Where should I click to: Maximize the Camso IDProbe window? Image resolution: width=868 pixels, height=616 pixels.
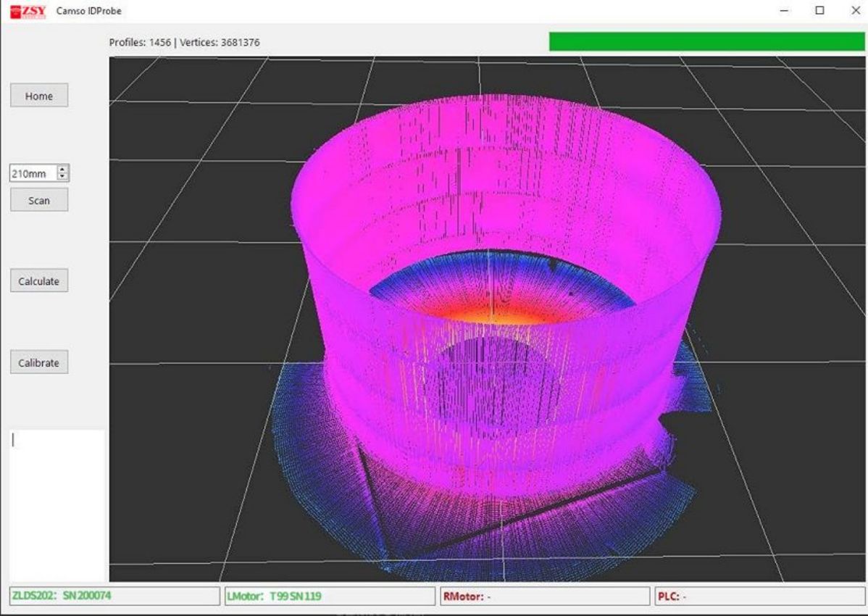(x=819, y=11)
